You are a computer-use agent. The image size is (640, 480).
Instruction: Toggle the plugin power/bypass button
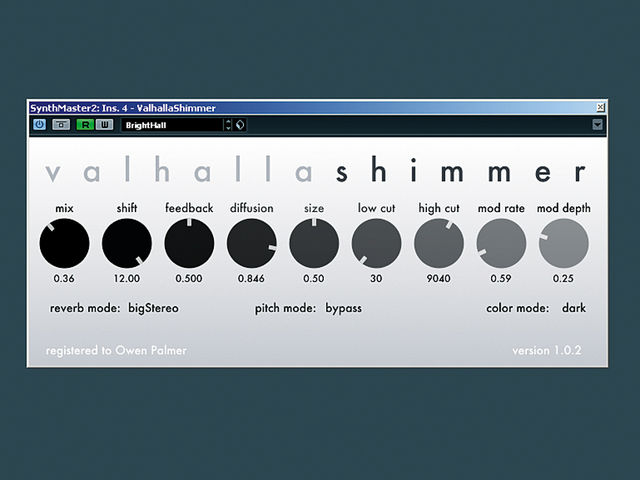(x=40, y=124)
